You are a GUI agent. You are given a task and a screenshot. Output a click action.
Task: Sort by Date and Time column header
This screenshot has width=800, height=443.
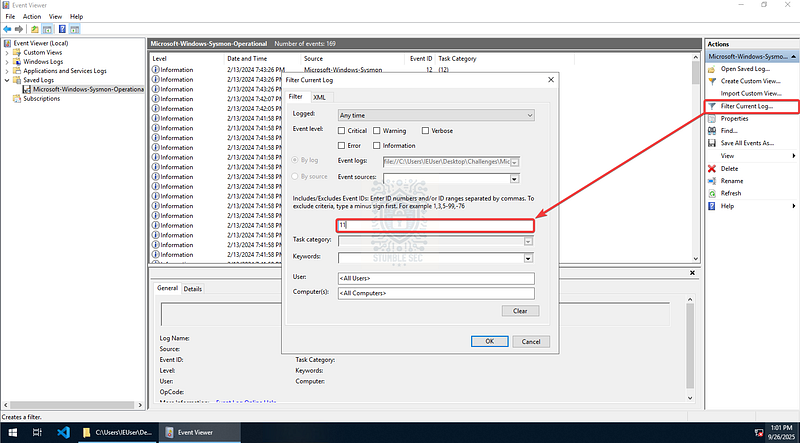(x=262, y=59)
